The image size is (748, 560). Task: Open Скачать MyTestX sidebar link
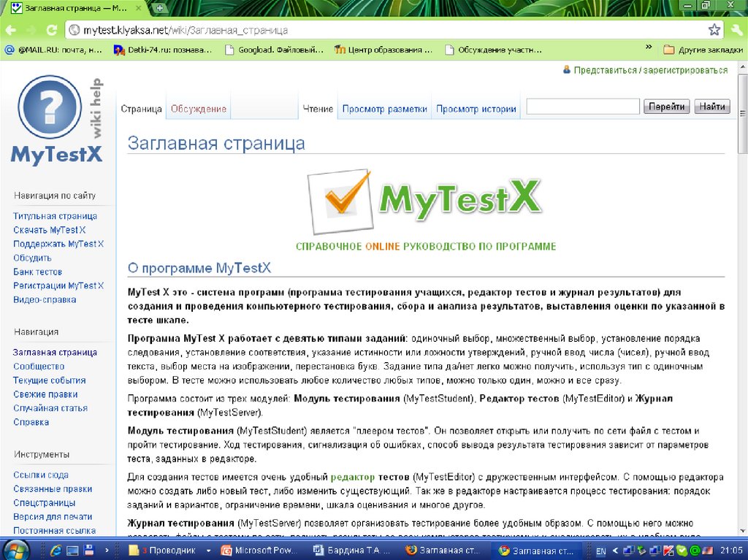(49, 230)
